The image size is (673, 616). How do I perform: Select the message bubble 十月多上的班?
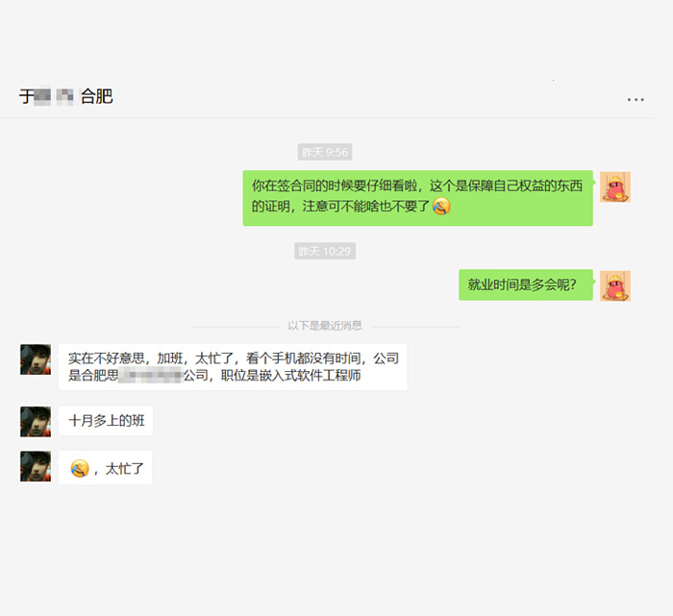coord(106,420)
